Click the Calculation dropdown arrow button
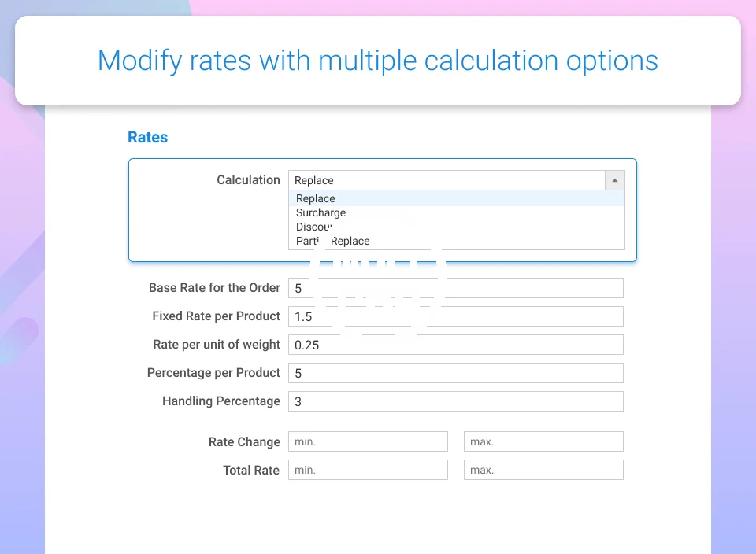The height and width of the screenshot is (554, 756). pyautogui.click(x=615, y=180)
